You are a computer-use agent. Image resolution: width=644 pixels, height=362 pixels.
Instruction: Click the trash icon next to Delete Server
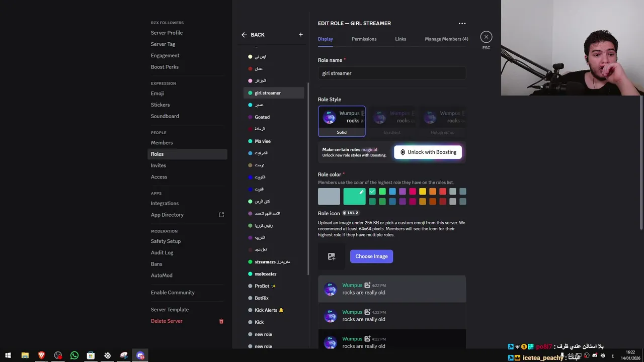[x=221, y=321]
